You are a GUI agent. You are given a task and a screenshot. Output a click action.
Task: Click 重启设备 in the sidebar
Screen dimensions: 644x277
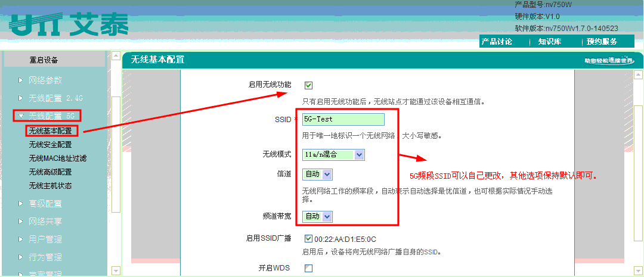coord(44,60)
